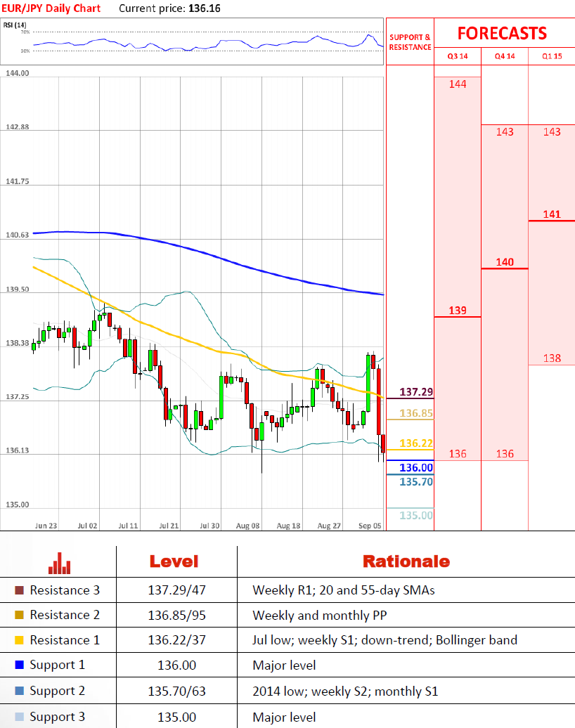Screen dimensions: 575x728
Task: Click the red bar chart icon in table header
Action: [x=60, y=563]
